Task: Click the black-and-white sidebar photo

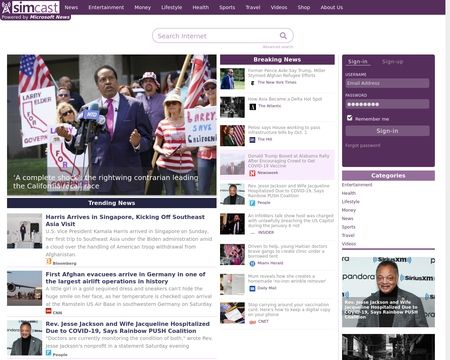Action: click(x=388, y=347)
